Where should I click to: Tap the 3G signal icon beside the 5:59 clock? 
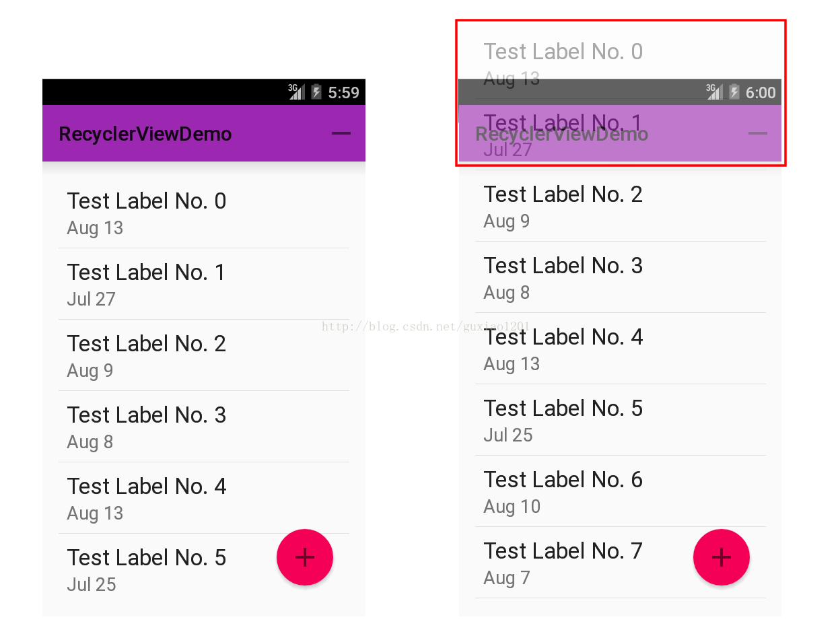coord(296,92)
